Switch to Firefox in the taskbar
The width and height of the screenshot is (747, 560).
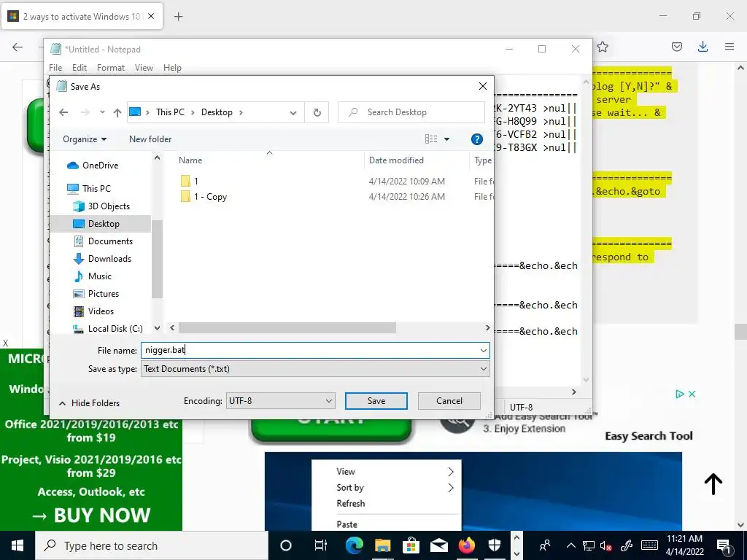[467, 545]
